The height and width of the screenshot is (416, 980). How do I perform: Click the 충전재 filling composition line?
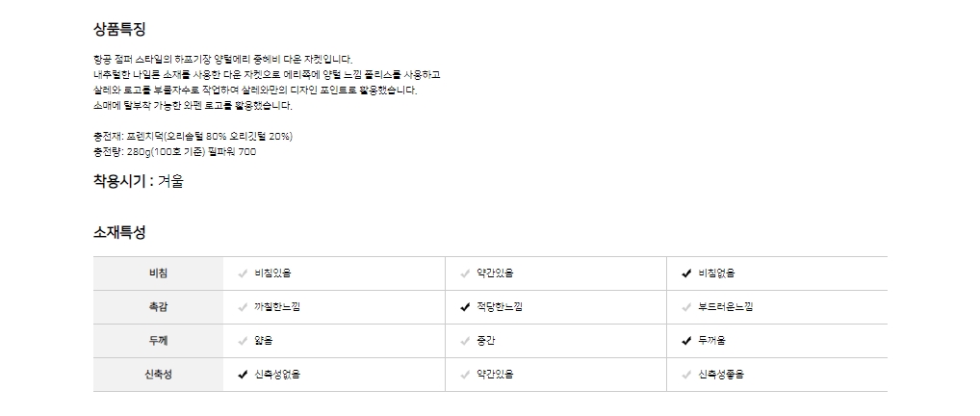tap(192, 136)
